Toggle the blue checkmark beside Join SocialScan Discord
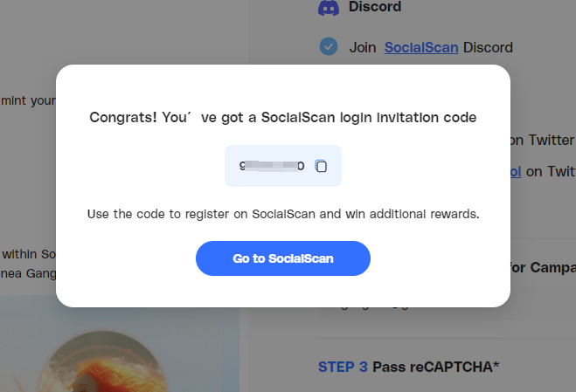The width and height of the screenshot is (576, 392). click(329, 46)
